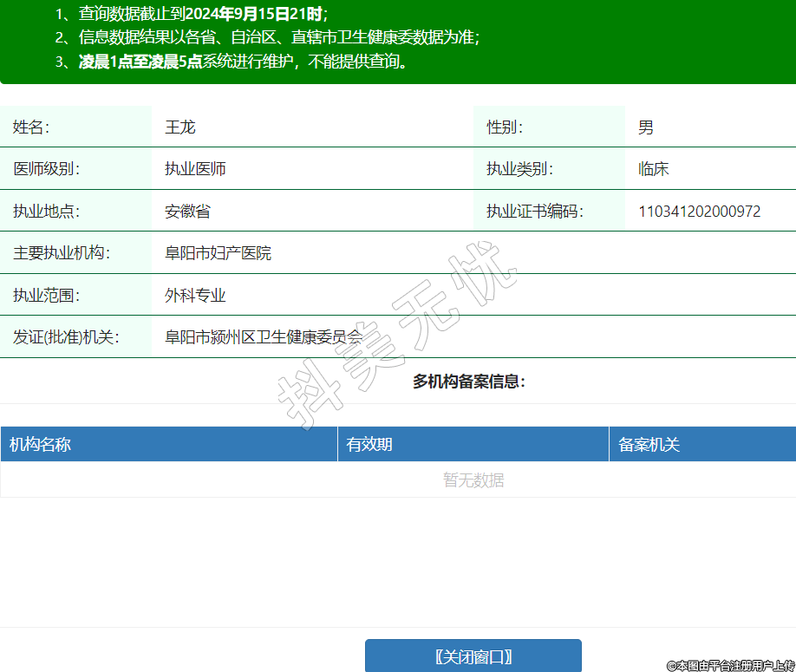Click the certificate number 110341202000972

click(699, 212)
